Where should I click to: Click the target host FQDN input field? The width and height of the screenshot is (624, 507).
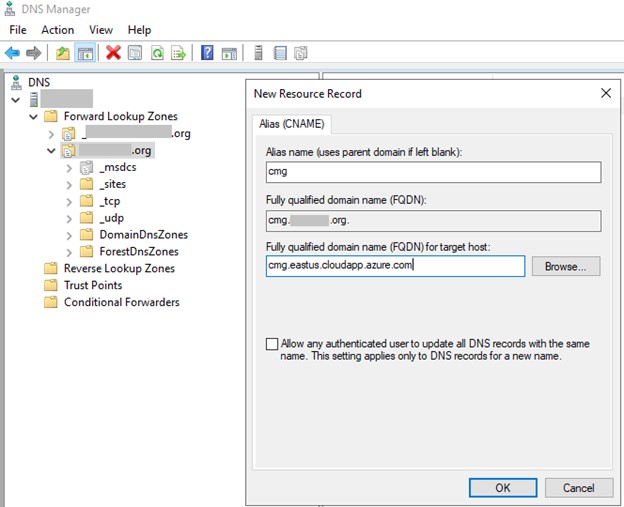tap(395, 266)
